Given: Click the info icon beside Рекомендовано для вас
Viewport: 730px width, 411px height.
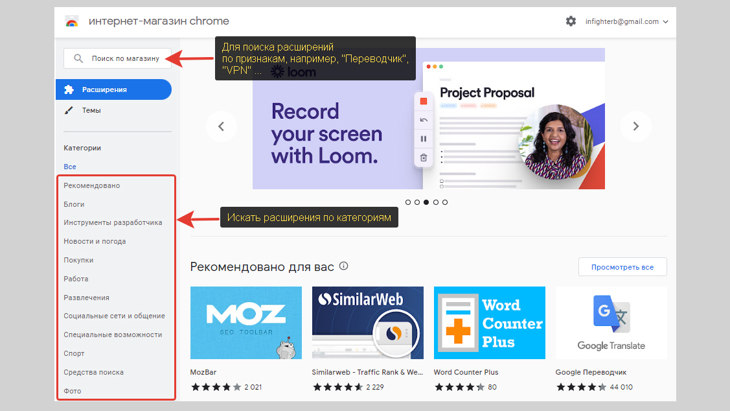Looking at the screenshot, I should coord(344,266).
